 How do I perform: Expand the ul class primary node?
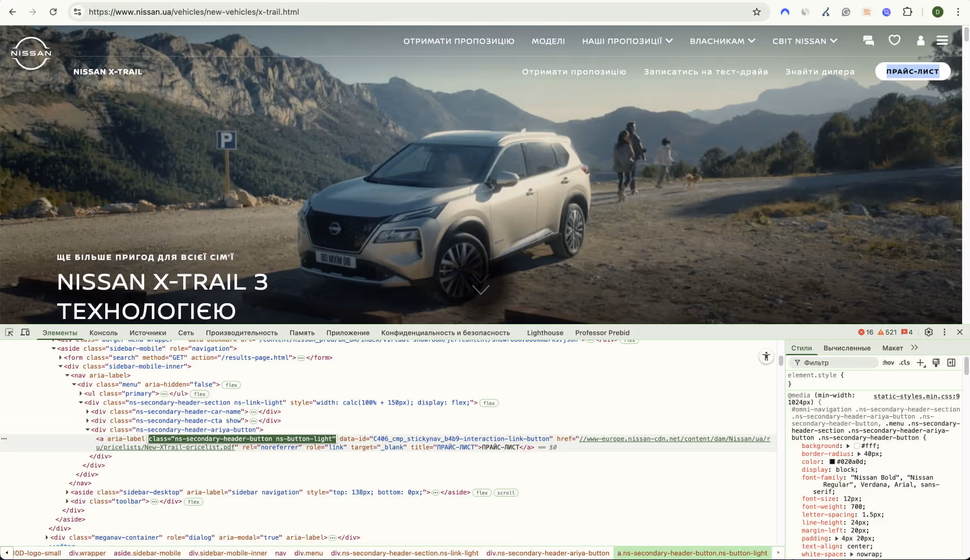(x=81, y=394)
